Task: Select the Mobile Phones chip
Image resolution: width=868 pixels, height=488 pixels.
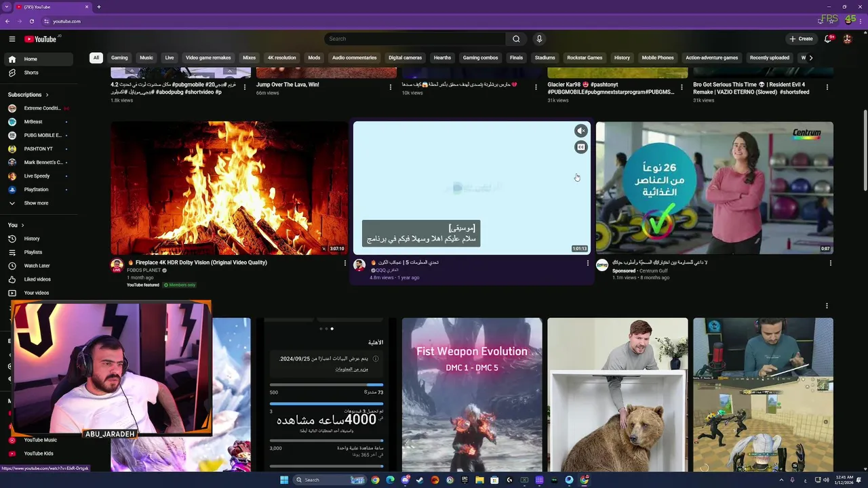Action: (x=658, y=58)
